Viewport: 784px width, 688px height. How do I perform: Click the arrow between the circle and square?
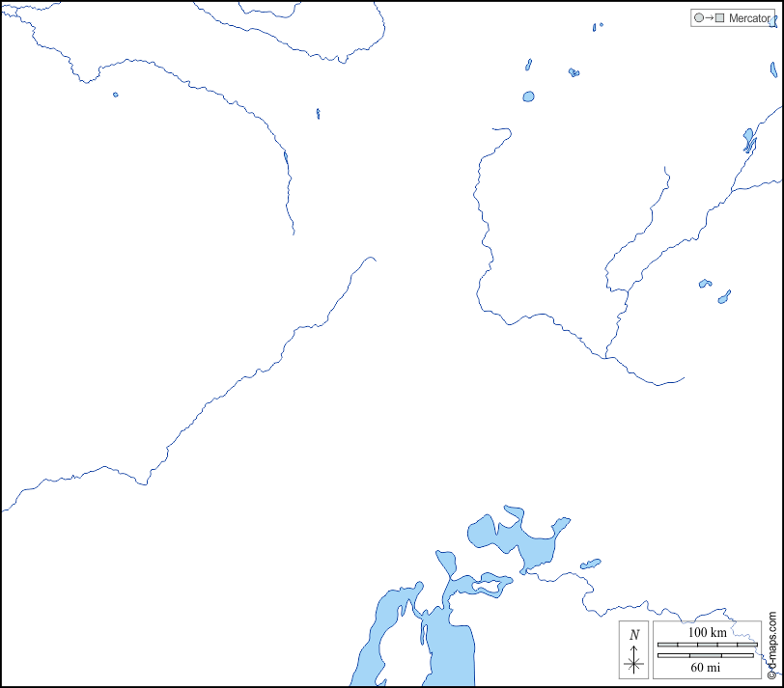pos(709,18)
